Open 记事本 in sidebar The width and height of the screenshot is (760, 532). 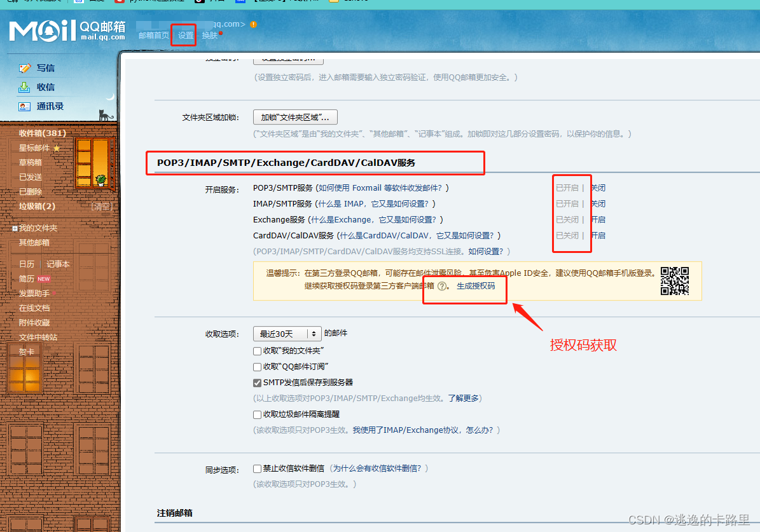point(58,264)
